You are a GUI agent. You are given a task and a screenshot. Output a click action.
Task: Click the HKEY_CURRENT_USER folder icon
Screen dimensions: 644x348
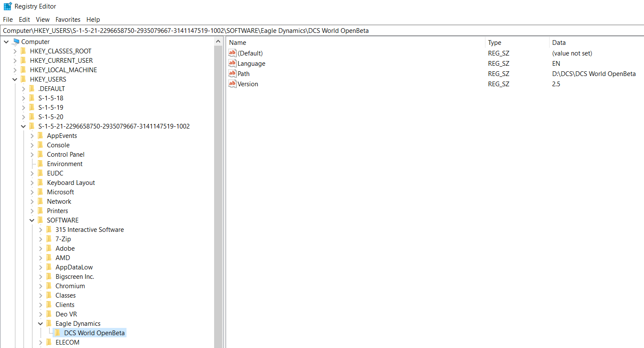click(23, 60)
